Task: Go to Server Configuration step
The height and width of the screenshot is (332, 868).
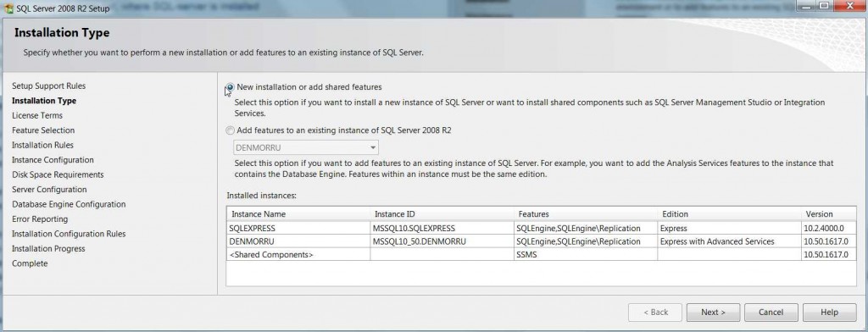Action: coord(49,190)
